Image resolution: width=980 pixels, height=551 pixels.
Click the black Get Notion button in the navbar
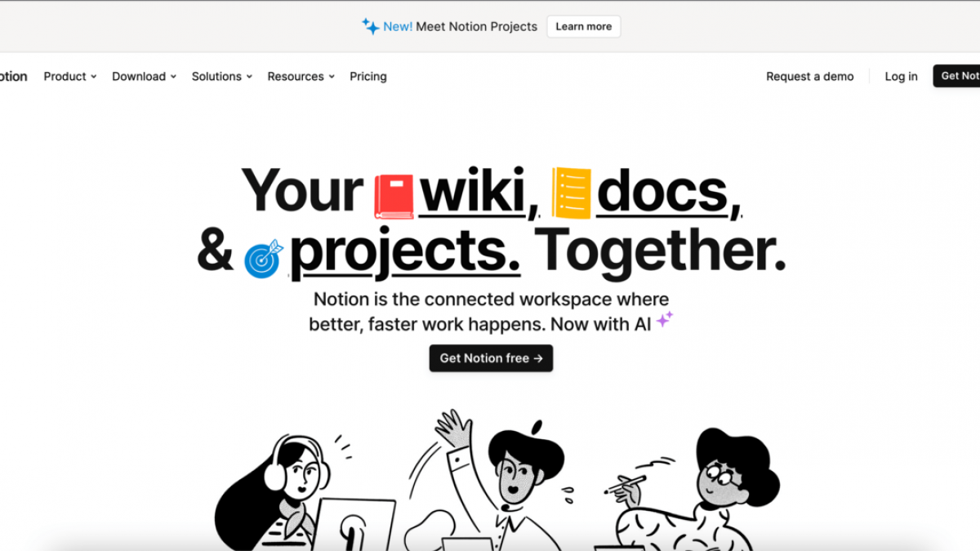tap(957, 76)
